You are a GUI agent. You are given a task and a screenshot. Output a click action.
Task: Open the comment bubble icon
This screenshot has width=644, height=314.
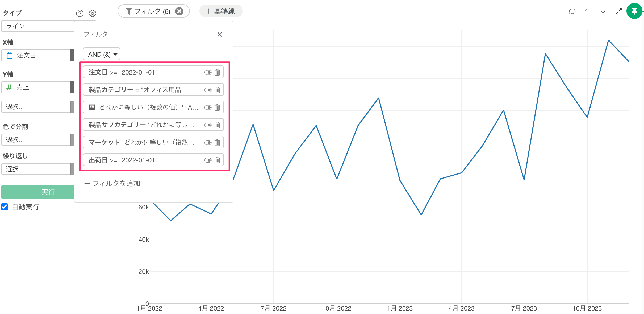pos(572,11)
